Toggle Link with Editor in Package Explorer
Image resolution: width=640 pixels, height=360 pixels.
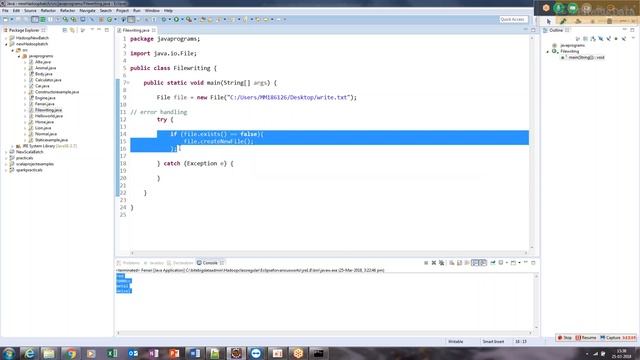pos(72,30)
